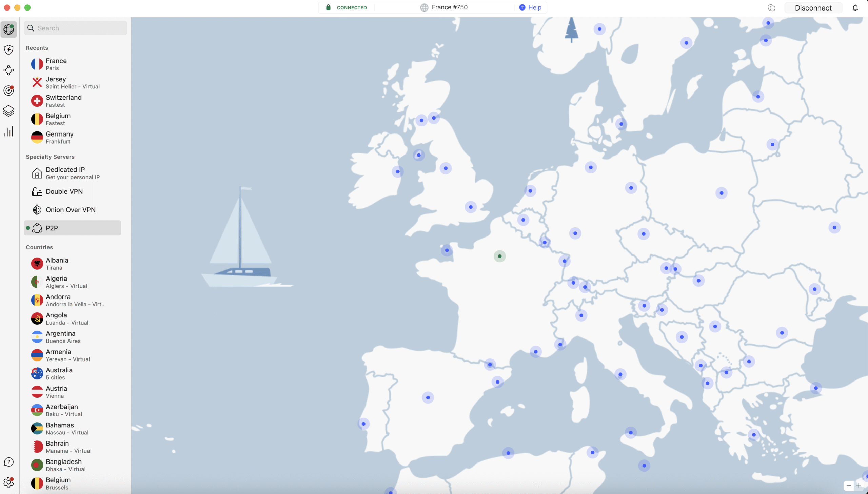The image size is (868, 494).
Task: Click the Specialty Servers heading
Action: tap(50, 157)
